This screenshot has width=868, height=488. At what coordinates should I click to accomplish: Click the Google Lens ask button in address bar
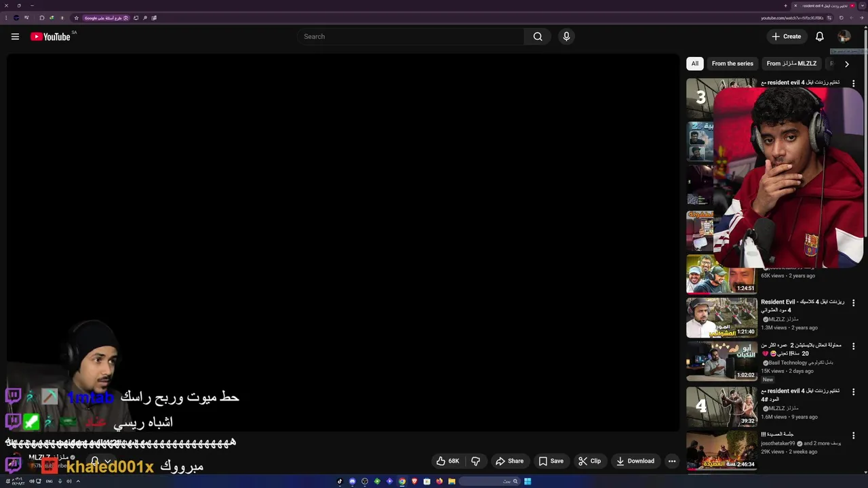pos(106,18)
